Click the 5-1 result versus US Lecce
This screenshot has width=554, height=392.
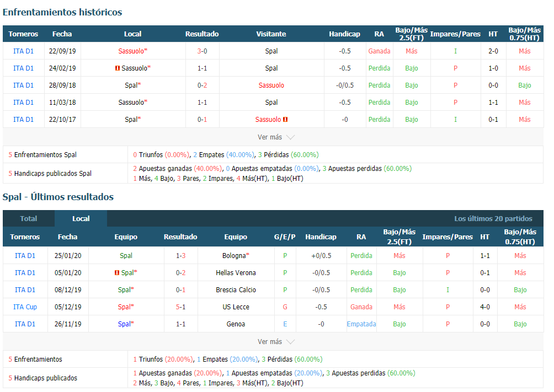pyautogui.click(x=180, y=307)
